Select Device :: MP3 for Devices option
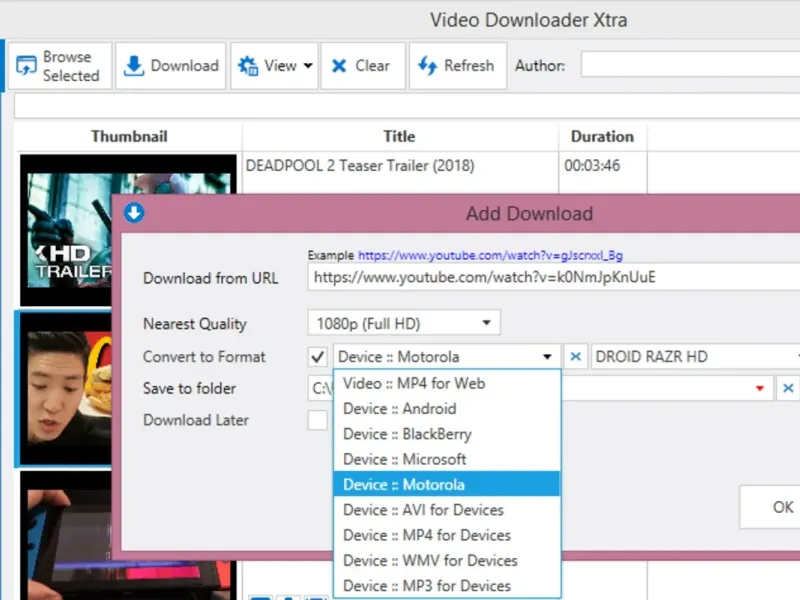Image resolution: width=800 pixels, height=600 pixels. (447, 586)
